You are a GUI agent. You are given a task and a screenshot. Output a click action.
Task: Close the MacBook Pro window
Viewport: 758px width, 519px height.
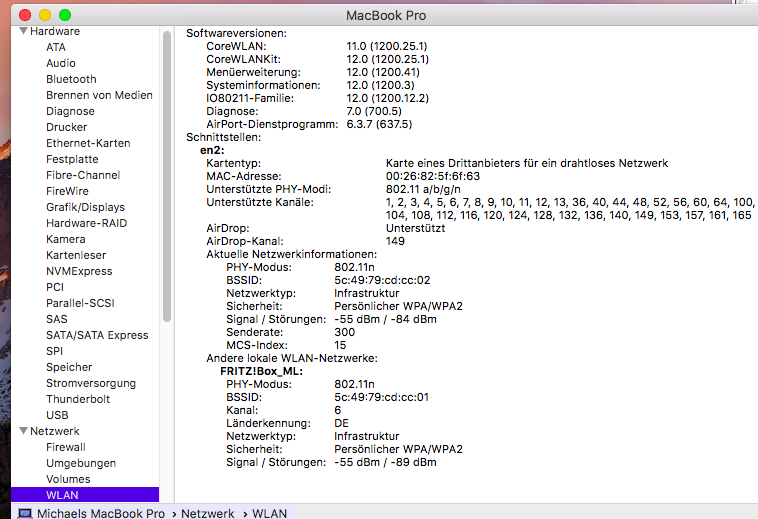(x=25, y=15)
